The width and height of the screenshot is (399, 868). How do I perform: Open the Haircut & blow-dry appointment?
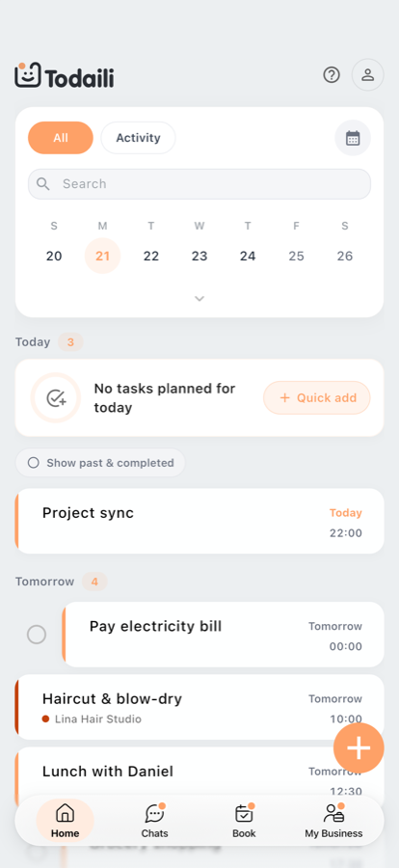tap(199, 707)
